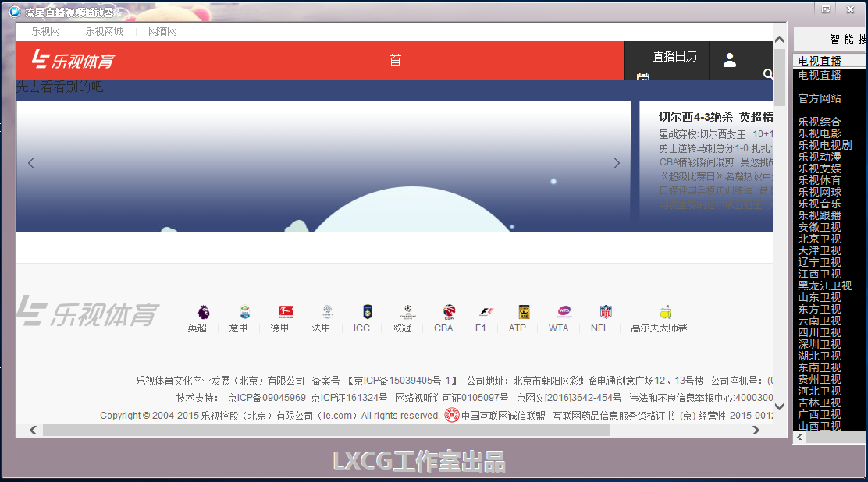Open headline 切尔西4-3绝杀
The image size is (868, 482).
695,117
